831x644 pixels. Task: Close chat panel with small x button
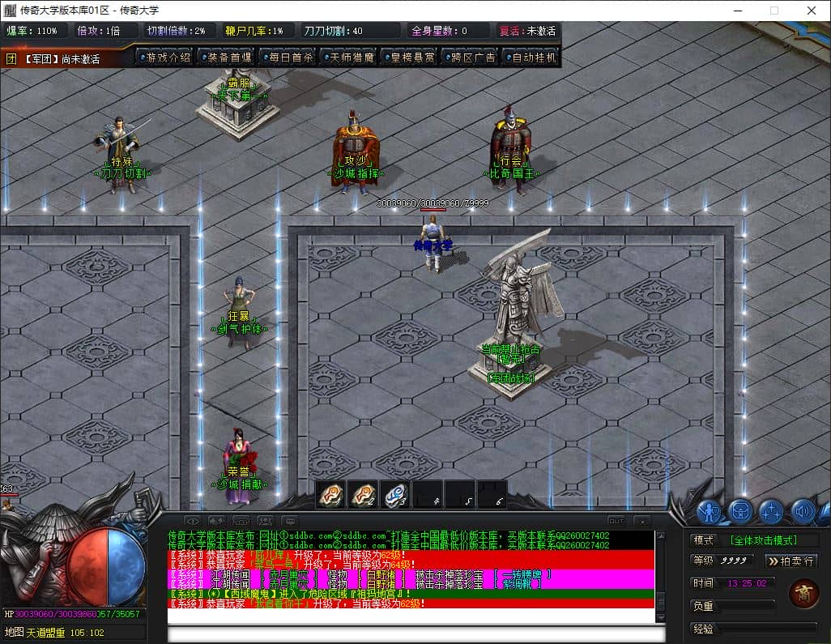(641, 521)
